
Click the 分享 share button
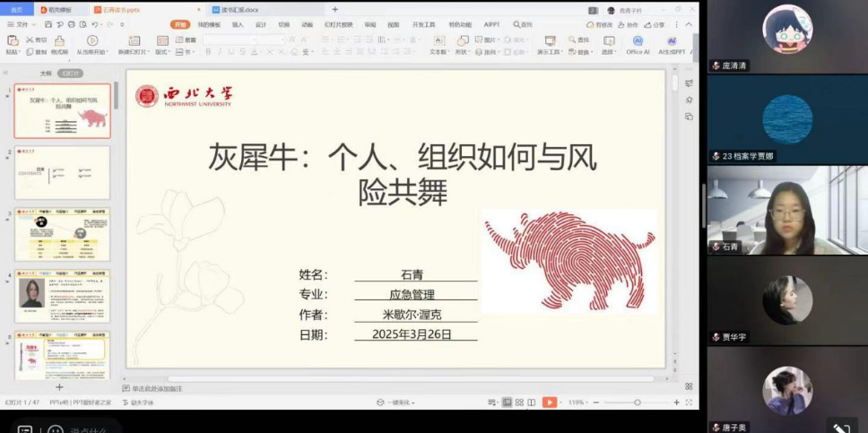tap(655, 24)
